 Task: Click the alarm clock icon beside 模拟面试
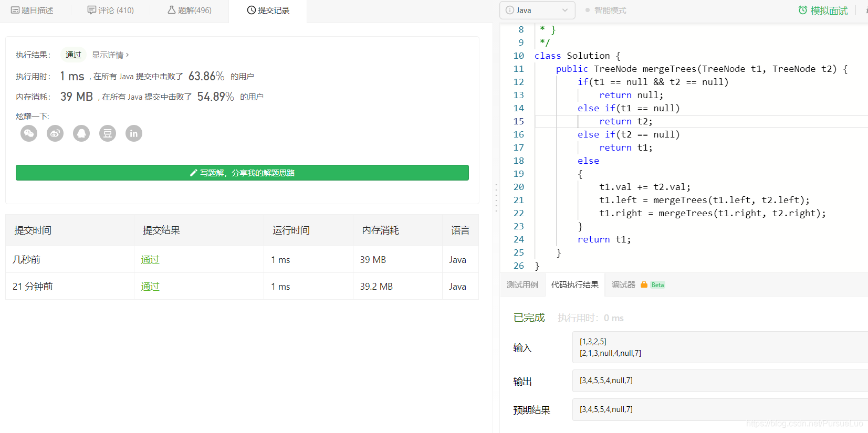tap(802, 10)
